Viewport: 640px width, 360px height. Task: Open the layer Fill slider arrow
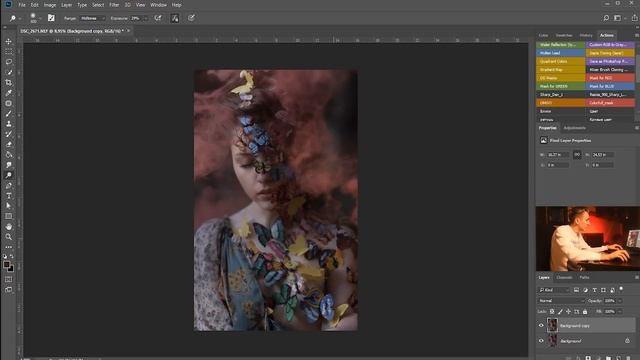pos(620,311)
